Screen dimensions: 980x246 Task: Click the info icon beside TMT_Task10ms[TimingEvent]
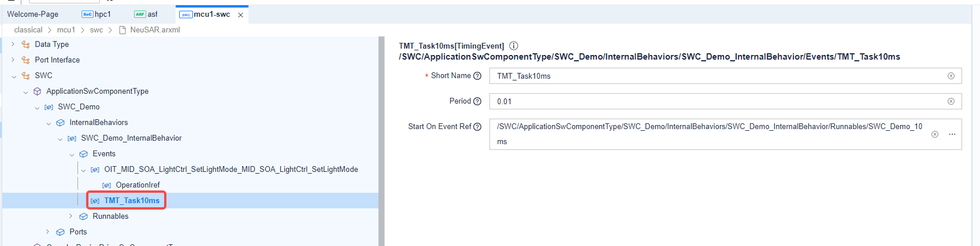[x=514, y=46]
